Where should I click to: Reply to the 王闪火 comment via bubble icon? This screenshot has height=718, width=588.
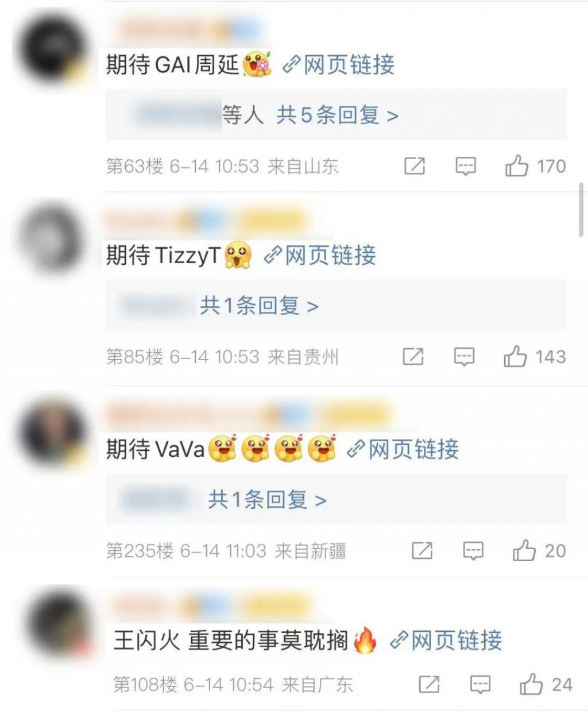480,685
